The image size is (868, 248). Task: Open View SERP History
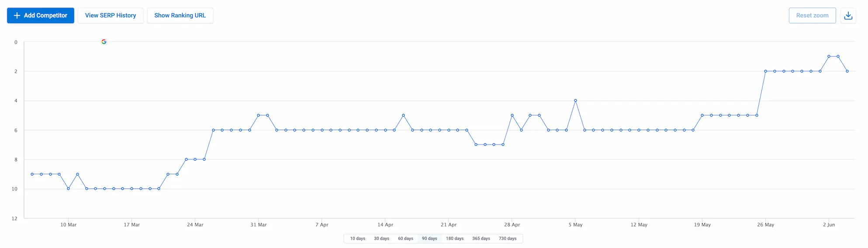[111, 15]
